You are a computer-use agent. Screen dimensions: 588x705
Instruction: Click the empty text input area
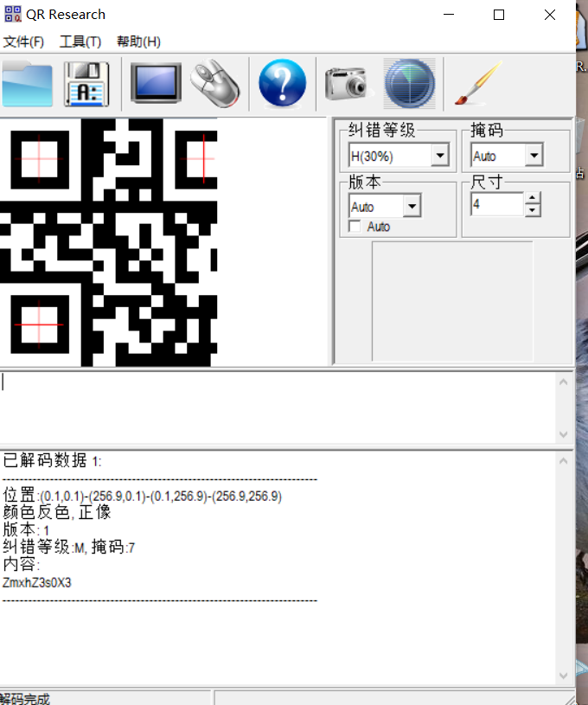click(x=277, y=407)
